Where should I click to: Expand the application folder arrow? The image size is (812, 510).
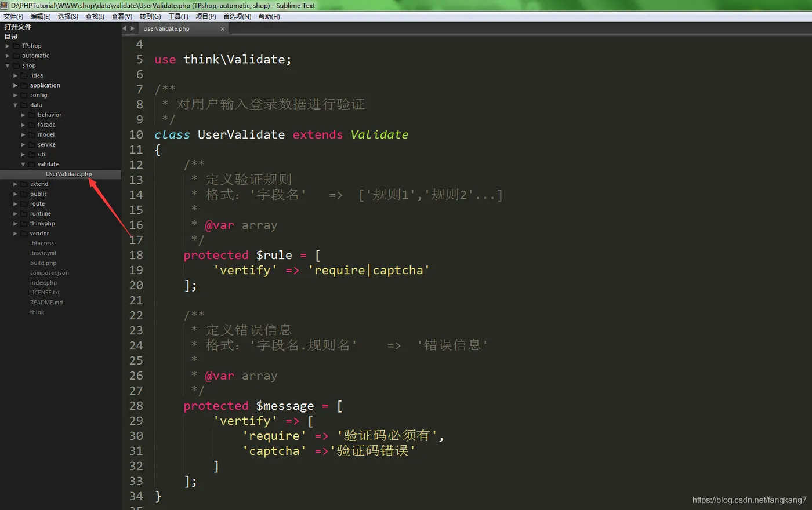[x=16, y=85]
